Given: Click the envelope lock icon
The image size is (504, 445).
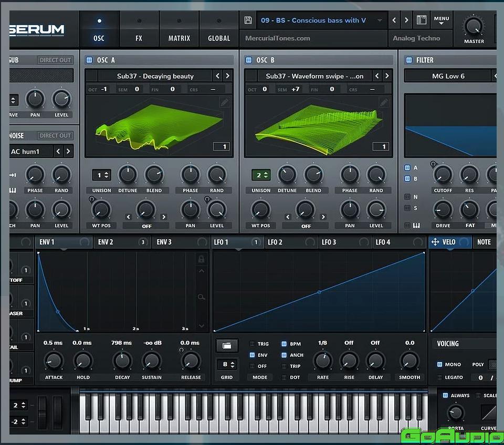Looking at the screenshot, I should click(x=201, y=259).
